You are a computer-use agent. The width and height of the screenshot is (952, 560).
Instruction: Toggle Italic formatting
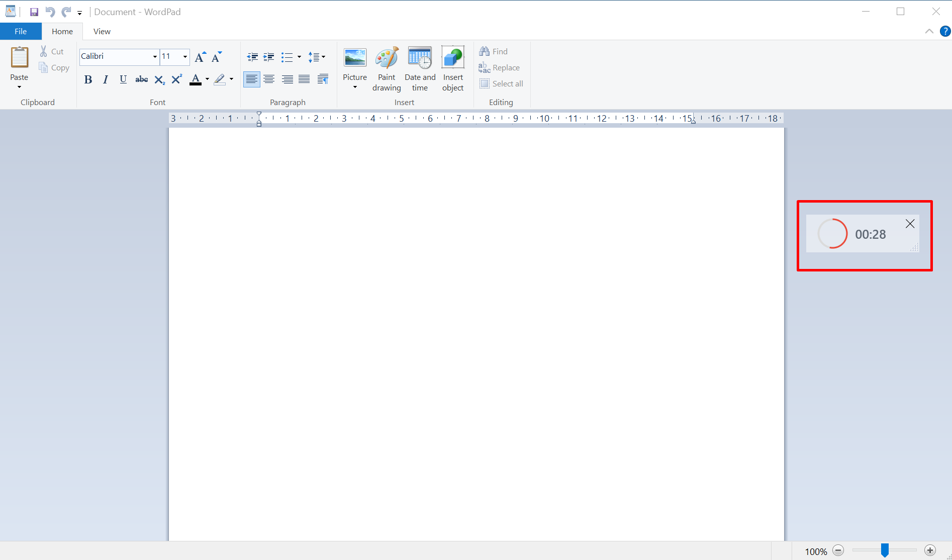[106, 79]
